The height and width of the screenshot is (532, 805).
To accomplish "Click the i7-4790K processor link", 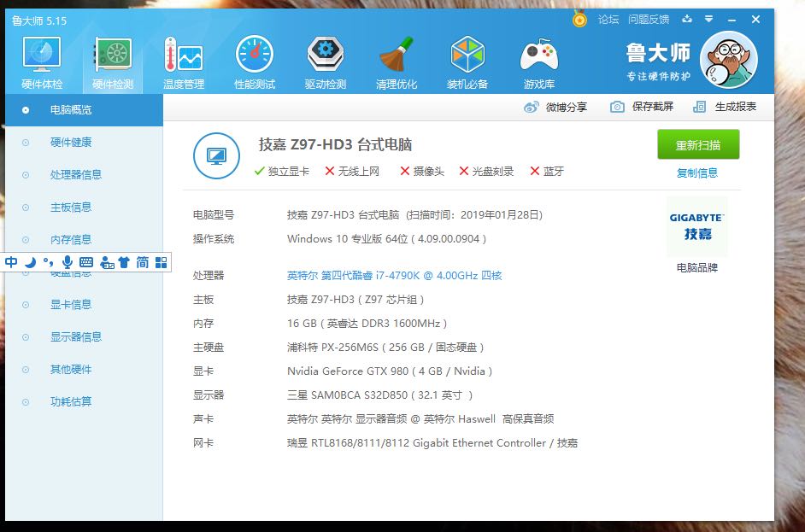I will click(x=394, y=276).
